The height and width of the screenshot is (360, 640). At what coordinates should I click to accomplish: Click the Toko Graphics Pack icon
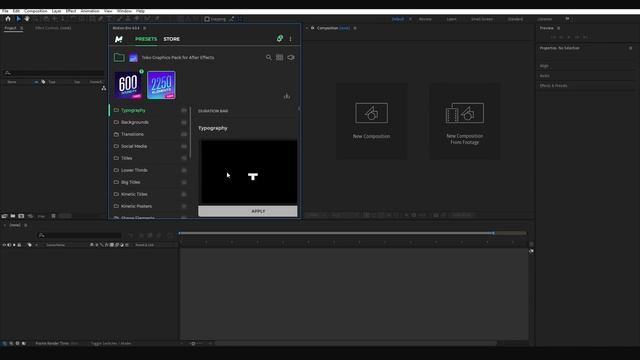point(133,58)
